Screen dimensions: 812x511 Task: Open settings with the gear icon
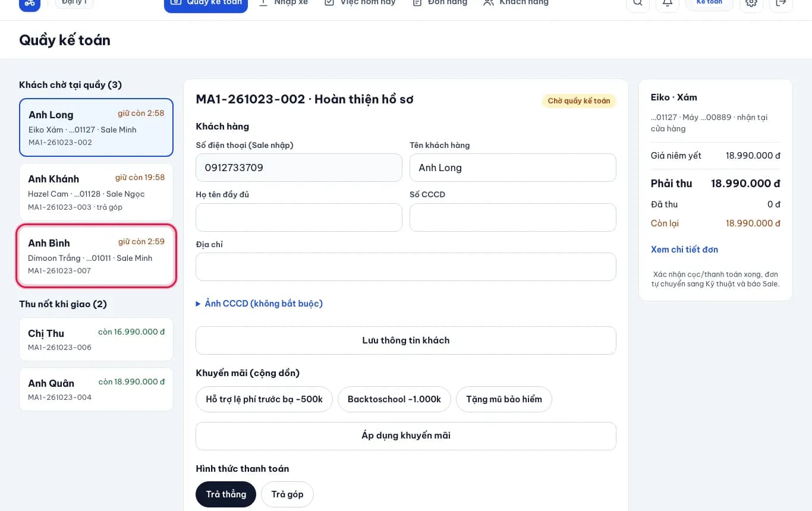pos(751,3)
